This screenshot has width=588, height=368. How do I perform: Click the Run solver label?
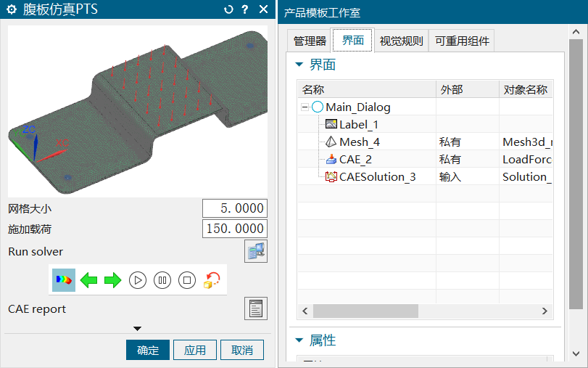pyautogui.click(x=36, y=252)
